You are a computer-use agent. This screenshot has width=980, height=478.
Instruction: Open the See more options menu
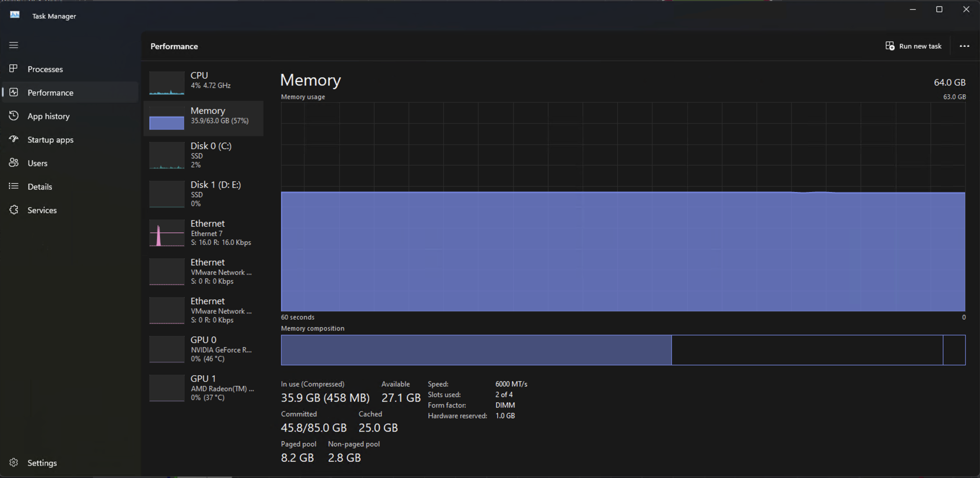pos(964,46)
